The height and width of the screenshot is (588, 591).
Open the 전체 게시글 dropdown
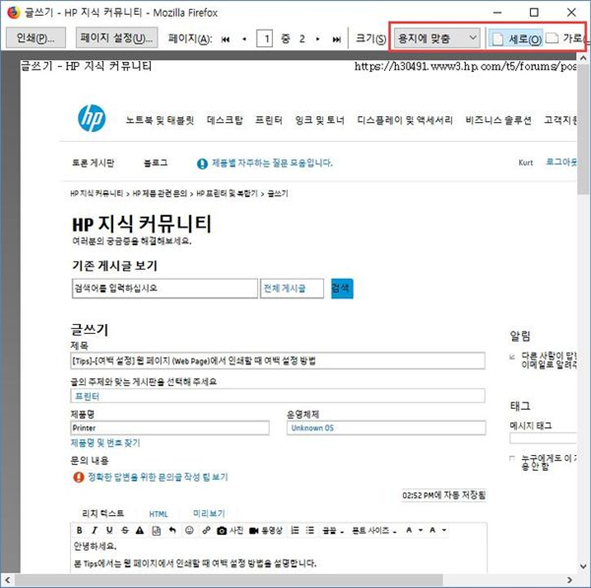pyautogui.click(x=292, y=288)
